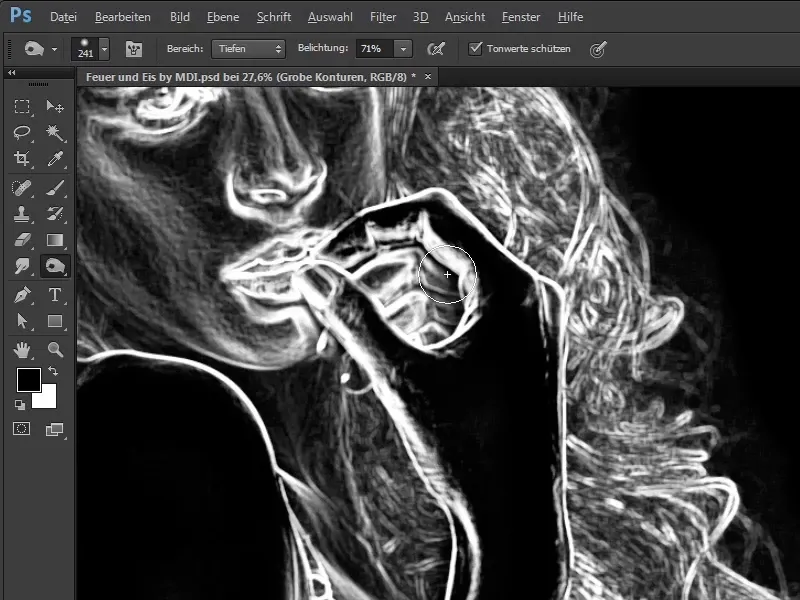Open the Ebene menu
This screenshot has width=800, height=600.
(223, 17)
